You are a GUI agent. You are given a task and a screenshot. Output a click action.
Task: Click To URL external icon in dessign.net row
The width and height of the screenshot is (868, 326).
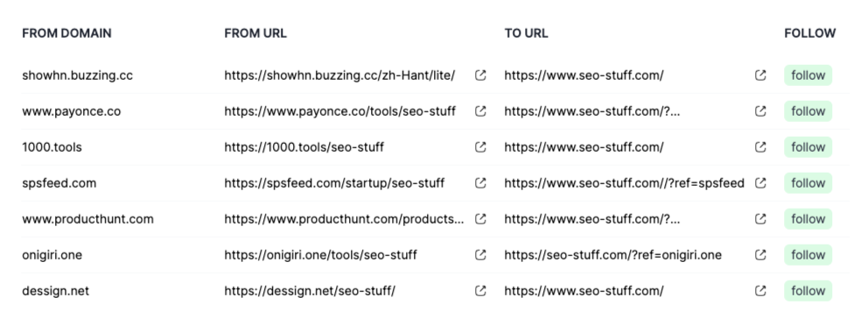[x=760, y=291]
